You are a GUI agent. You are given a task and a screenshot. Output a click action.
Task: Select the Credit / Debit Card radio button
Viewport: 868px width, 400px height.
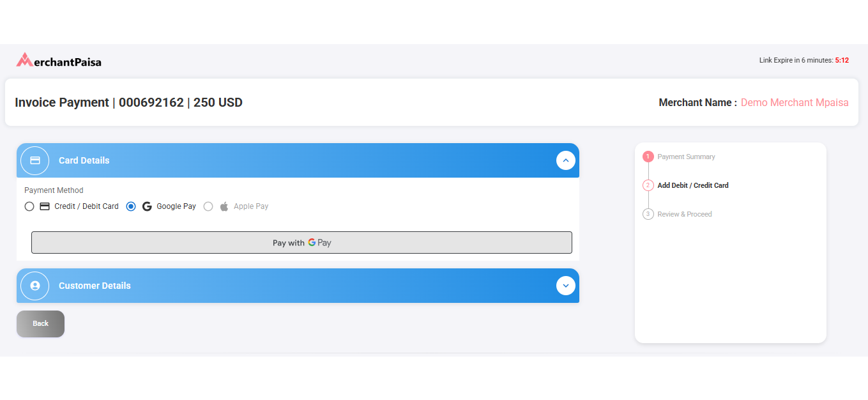pos(29,206)
